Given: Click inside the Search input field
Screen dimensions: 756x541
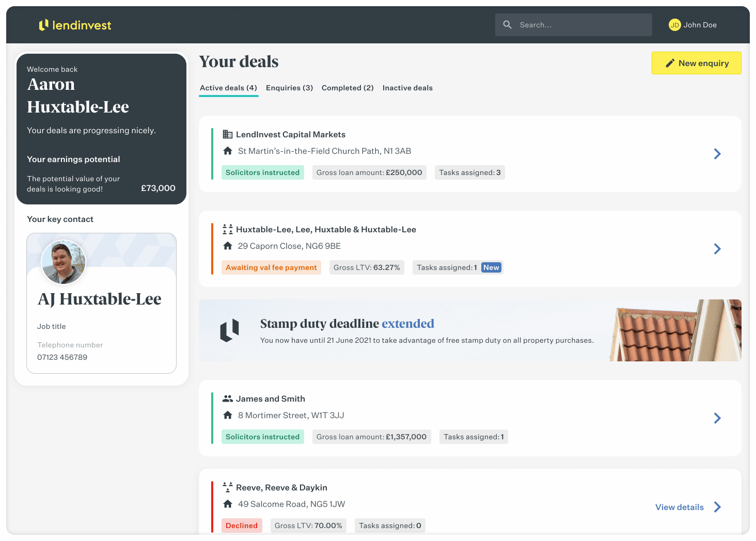Looking at the screenshot, I should click(x=573, y=24).
